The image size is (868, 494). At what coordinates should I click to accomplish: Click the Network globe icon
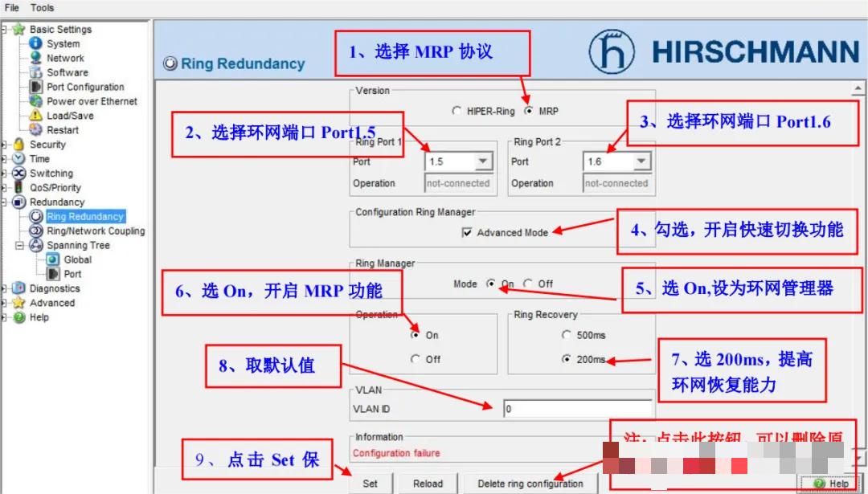(x=36, y=58)
